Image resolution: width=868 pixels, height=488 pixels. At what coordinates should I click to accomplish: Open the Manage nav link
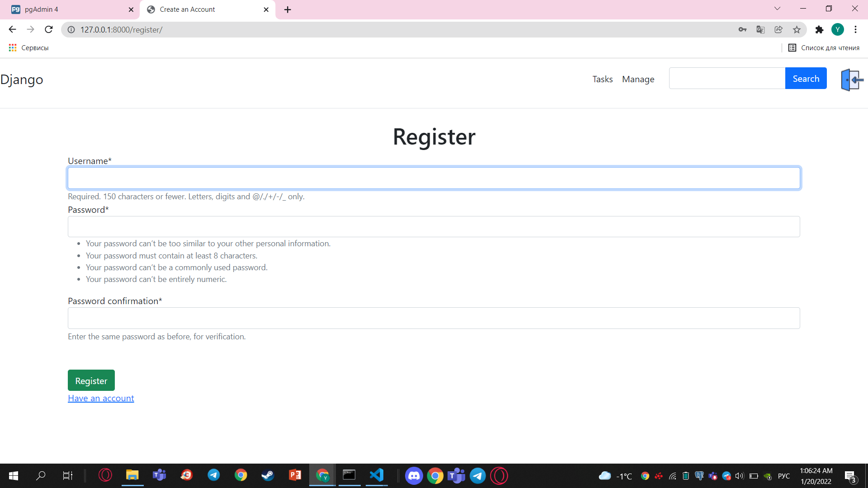click(638, 79)
